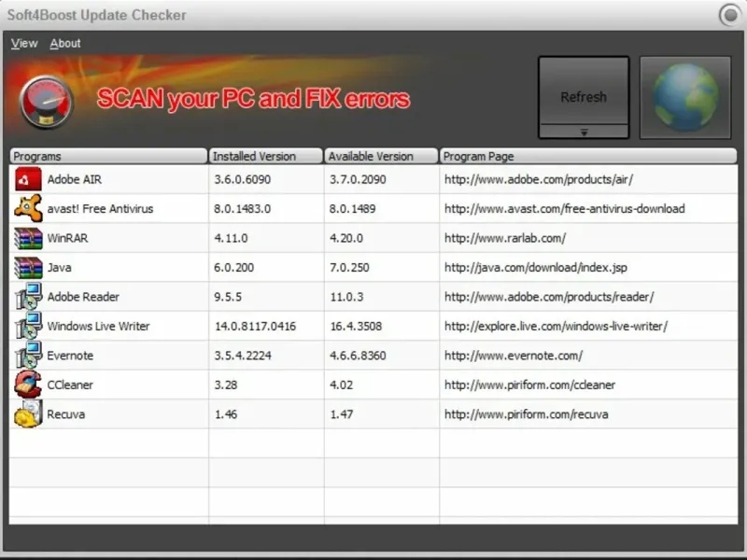Click available version 4.20.0
The width and height of the screenshot is (747, 560).
(346, 238)
